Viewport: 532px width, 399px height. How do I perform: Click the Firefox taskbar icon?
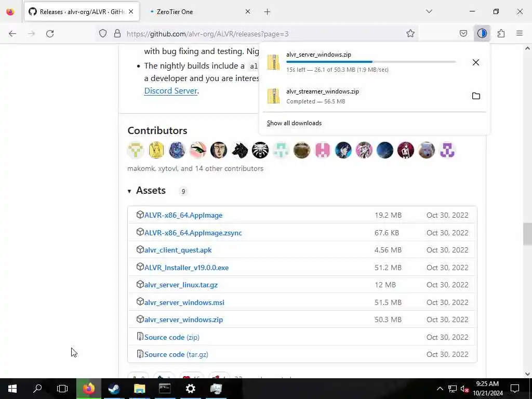point(88,389)
